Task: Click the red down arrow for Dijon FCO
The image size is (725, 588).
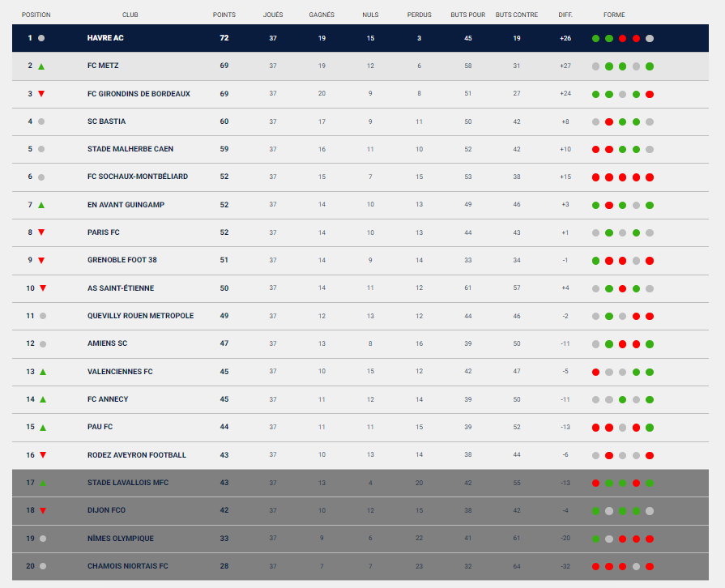Action: 43,511
